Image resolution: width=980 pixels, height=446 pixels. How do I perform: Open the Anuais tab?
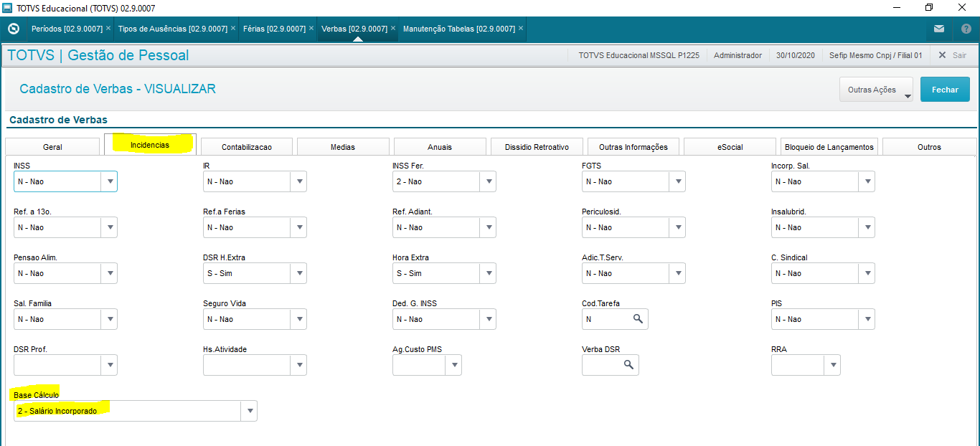click(440, 146)
